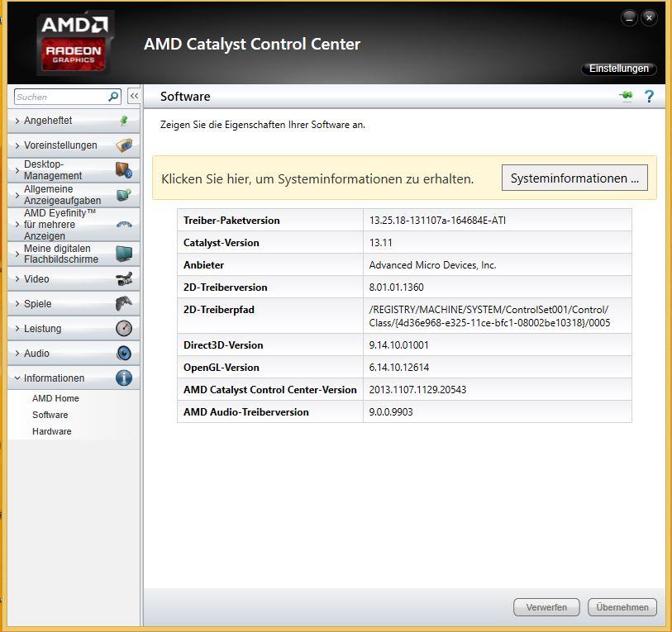The height and width of the screenshot is (632, 672).
Task: Click 2D-Treiberversion value 8.01.01.1360
Action: (396, 287)
